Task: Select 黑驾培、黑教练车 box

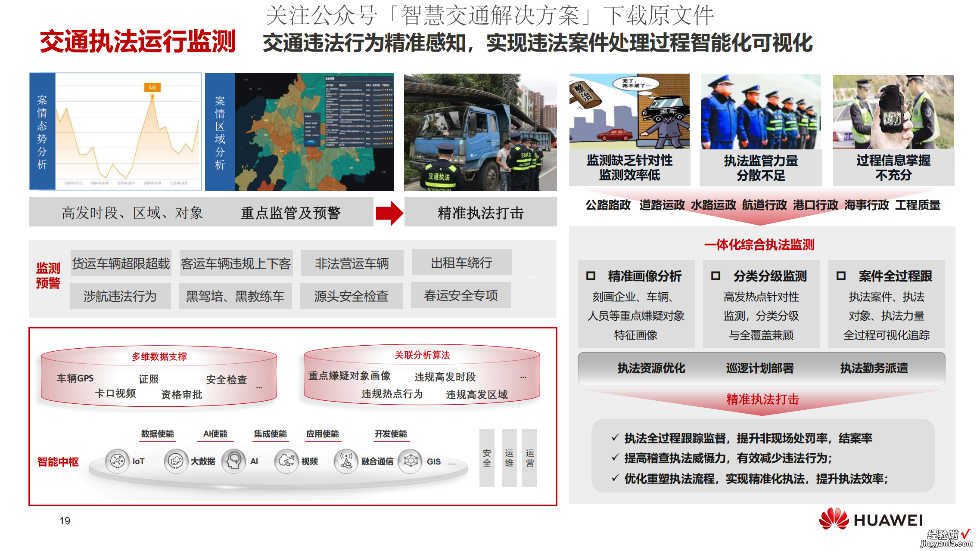Action: tap(235, 296)
